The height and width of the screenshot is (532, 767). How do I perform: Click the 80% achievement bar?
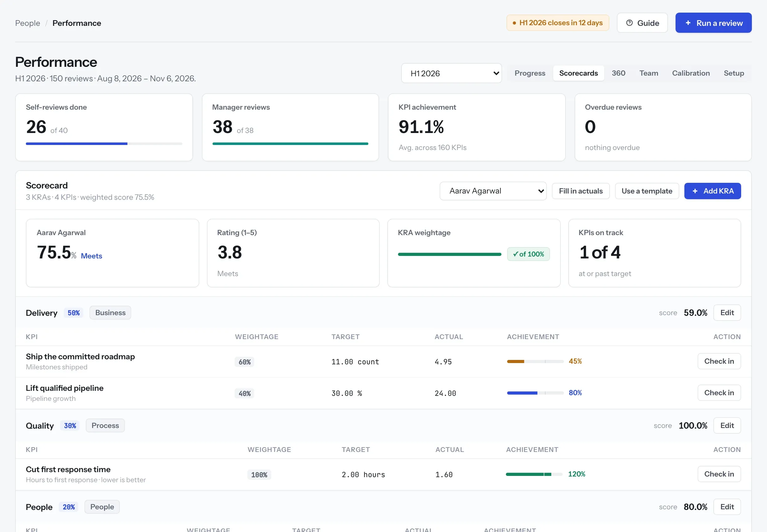pyautogui.click(x=535, y=393)
